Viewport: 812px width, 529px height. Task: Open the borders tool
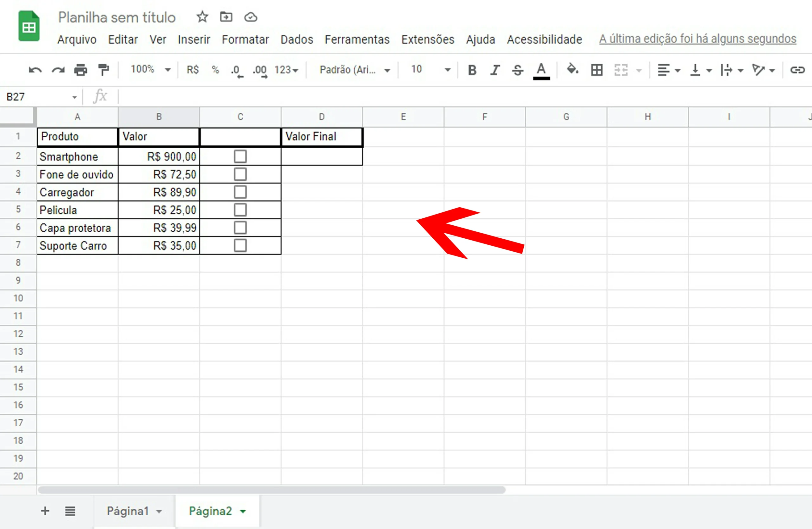pos(597,70)
